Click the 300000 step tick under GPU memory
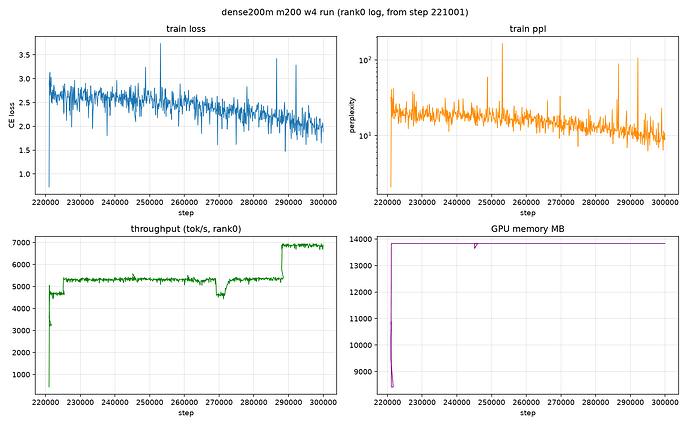This screenshot has height=424, width=690. tap(665, 402)
